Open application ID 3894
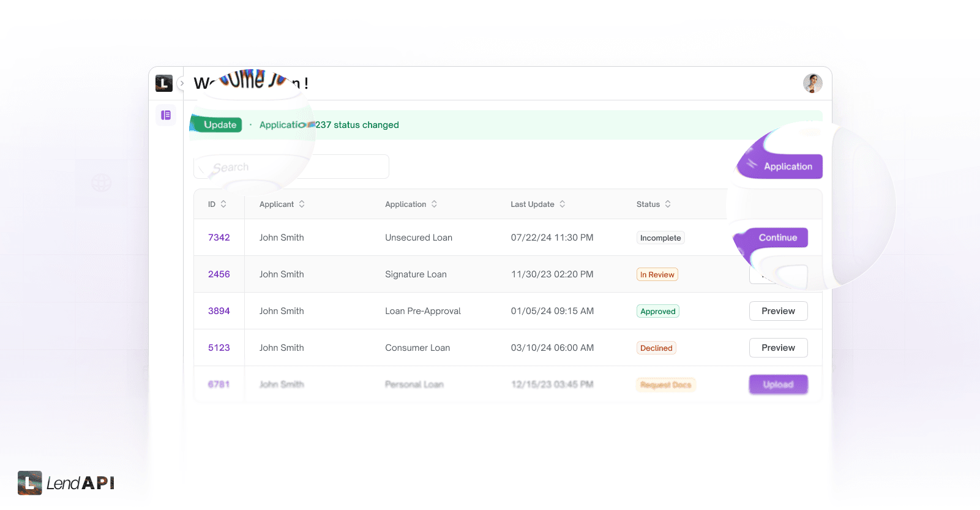 [219, 311]
